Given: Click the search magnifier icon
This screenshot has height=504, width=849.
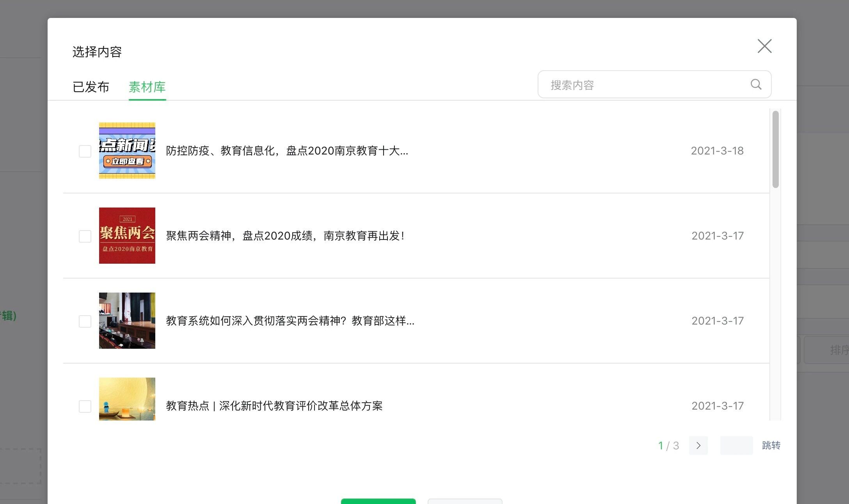Looking at the screenshot, I should pos(756,84).
